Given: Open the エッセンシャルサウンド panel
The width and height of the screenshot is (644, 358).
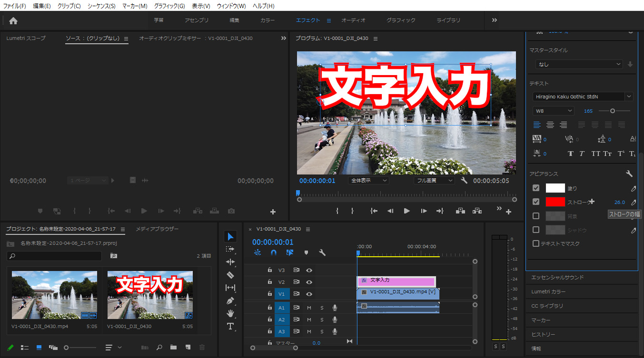Looking at the screenshot, I should click(557, 277).
